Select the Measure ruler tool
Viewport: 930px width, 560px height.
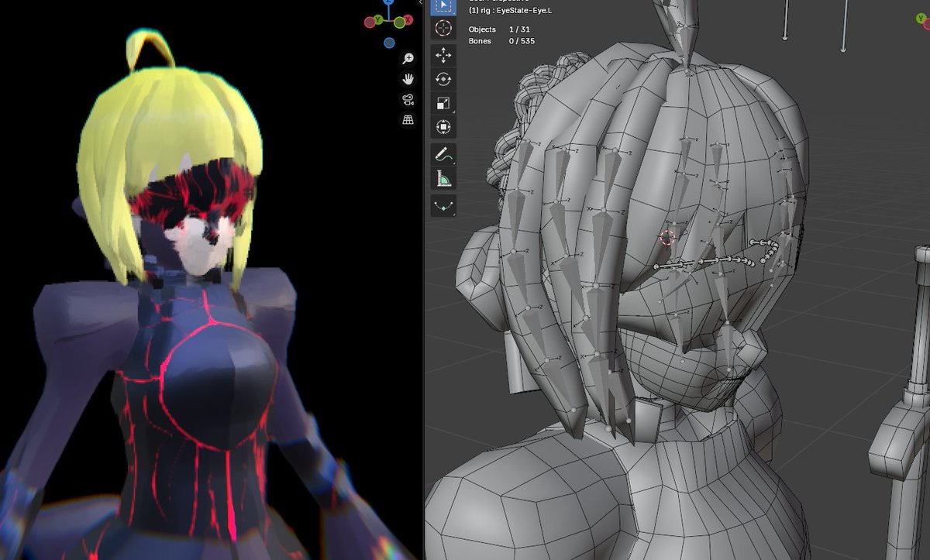[443, 178]
